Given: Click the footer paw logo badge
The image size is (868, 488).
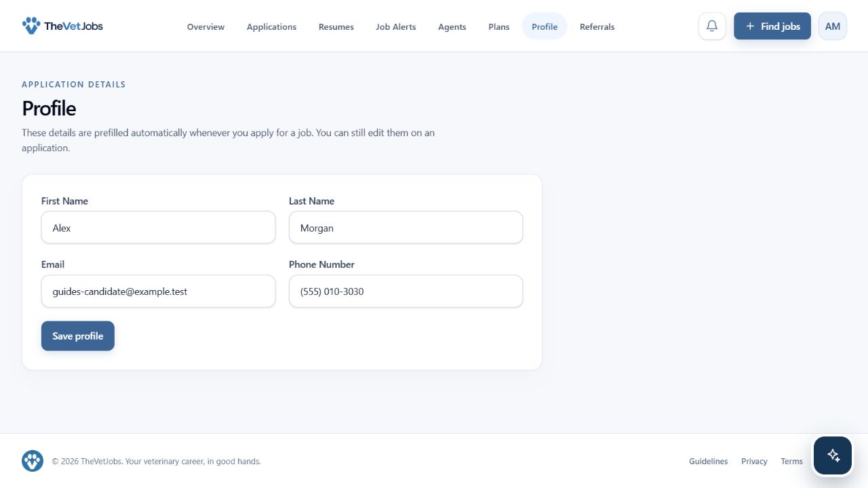Looking at the screenshot, I should (x=33, y=461).
